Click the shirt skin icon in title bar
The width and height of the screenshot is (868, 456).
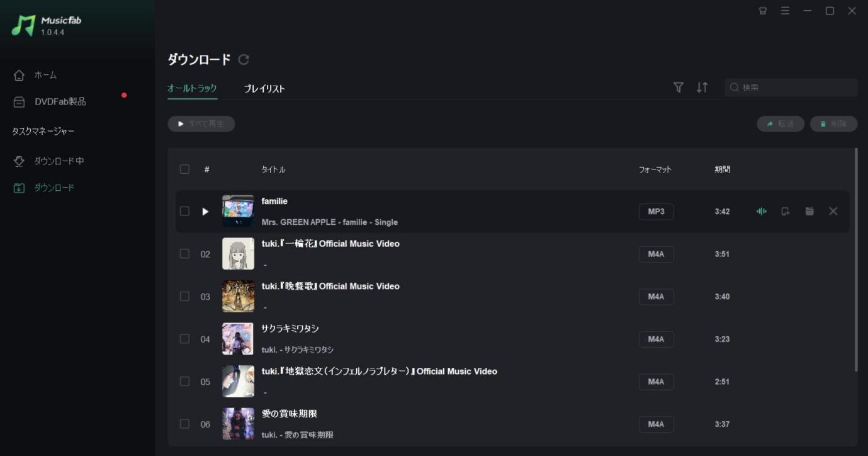(x=763, y=11)
